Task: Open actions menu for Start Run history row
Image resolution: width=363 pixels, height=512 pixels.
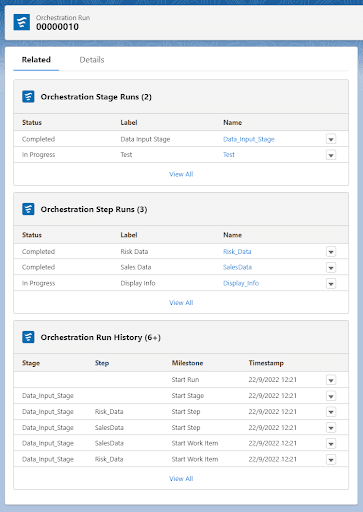Action: (x=331, y=380)
